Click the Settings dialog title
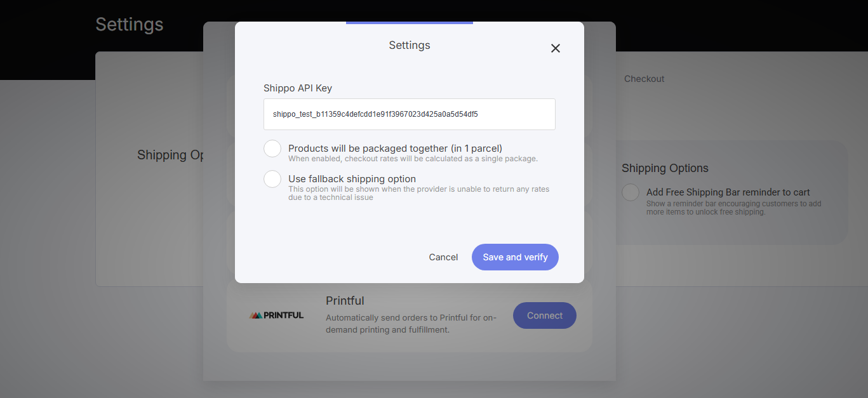The width and height of the screenshot is (868, 398). pyautogui.click(x=410, y=45)
